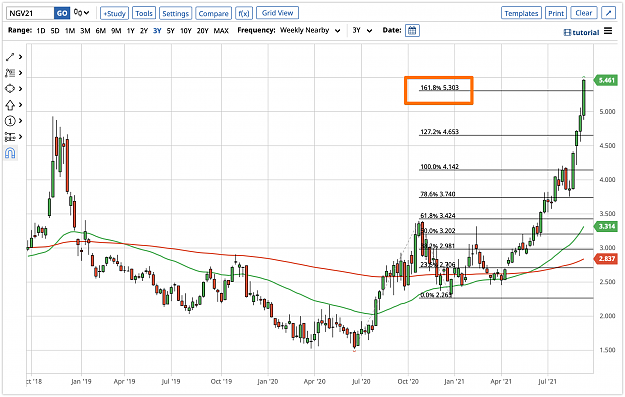The height and width of the screenshot is (397, 625).
Task: Expand chart to full screen
Action: pos(608,13)
